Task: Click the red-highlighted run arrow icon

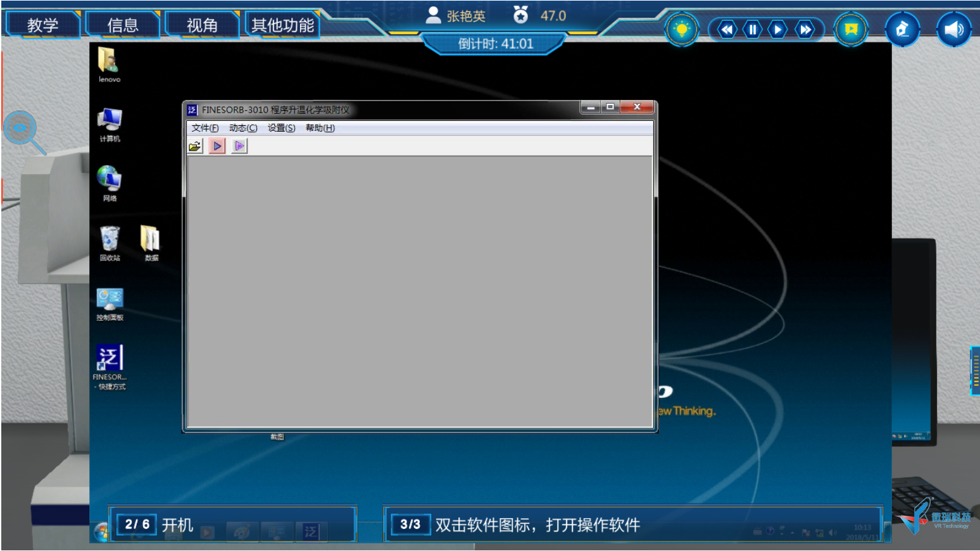Action: tap(217, 146)
